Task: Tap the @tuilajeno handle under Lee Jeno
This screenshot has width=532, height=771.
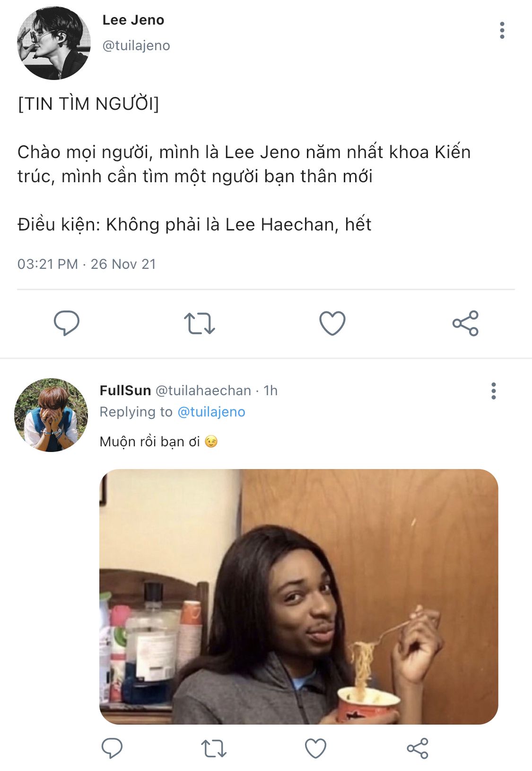Action: pyautogui.click(x=136, y=45)
